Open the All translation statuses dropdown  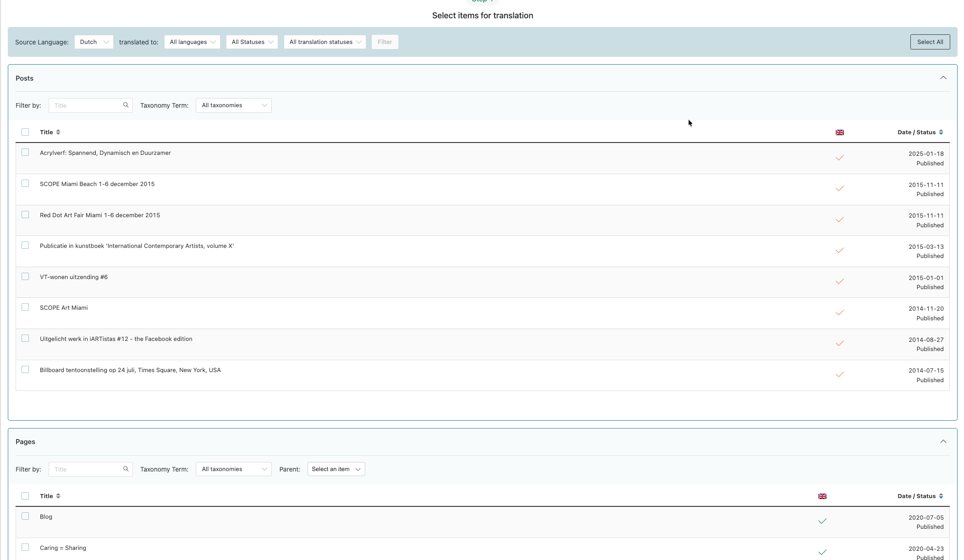(325, 42)
